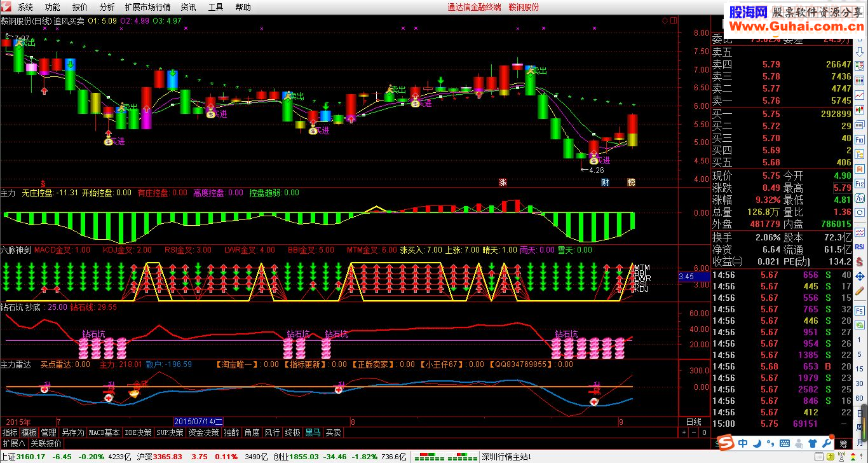The height and width of the screenshot is (463, 868).
Task: Open the 帮助 menu
Action: (x=243, y=7)
